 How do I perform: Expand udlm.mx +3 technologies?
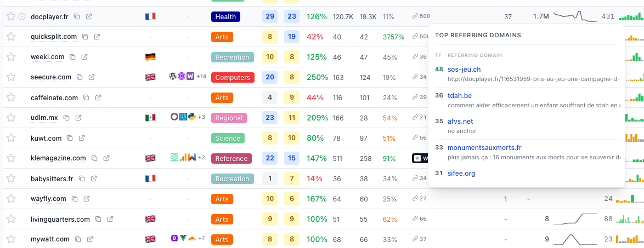tap(201, 117)
